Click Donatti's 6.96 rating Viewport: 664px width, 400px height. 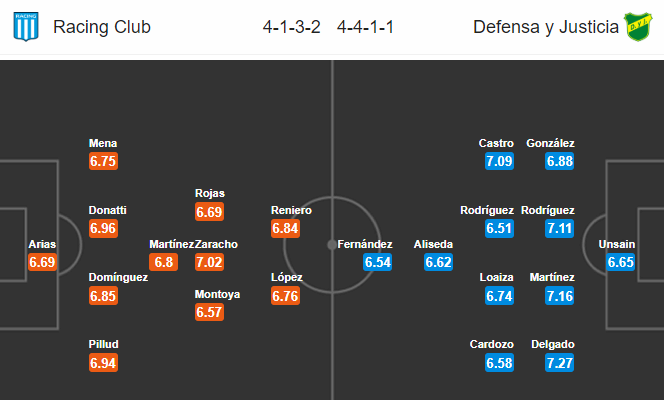point(103,229)
